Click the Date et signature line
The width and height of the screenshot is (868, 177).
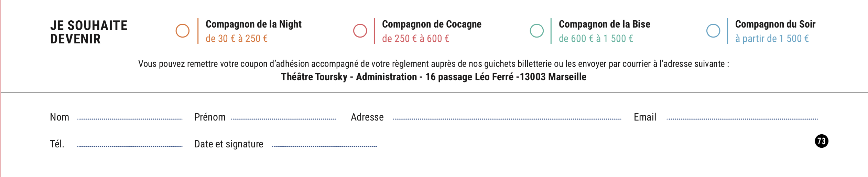click(x=325, y=146)
